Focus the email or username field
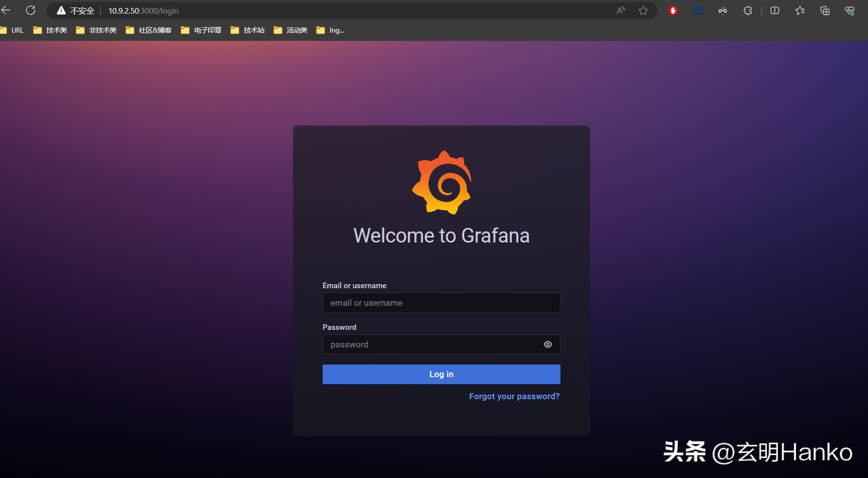868x478 pixels. pos(442,303)
